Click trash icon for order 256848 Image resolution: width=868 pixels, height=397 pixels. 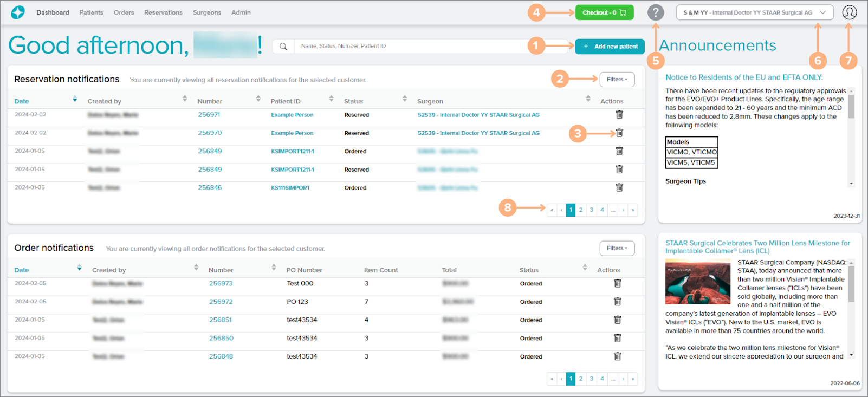click(617, 356)
